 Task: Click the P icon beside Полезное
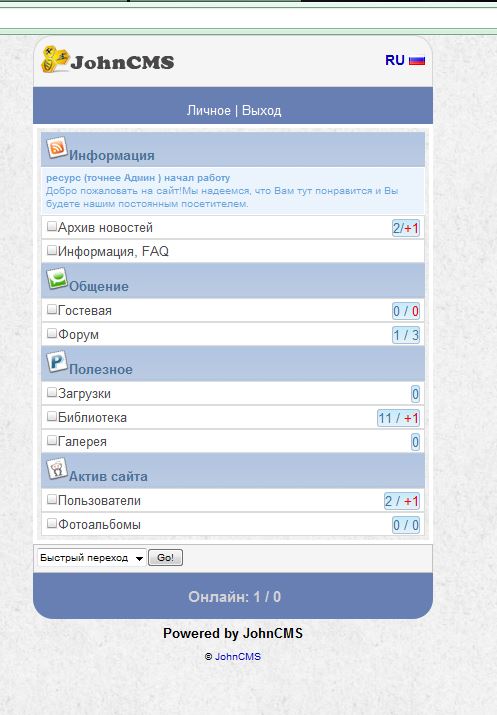click(57, 362)
